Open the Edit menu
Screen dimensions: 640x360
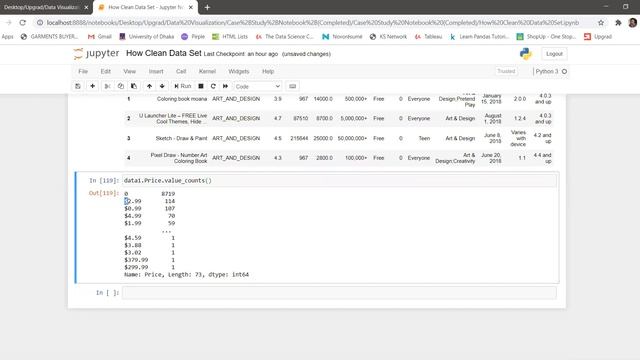click(106, 71)
